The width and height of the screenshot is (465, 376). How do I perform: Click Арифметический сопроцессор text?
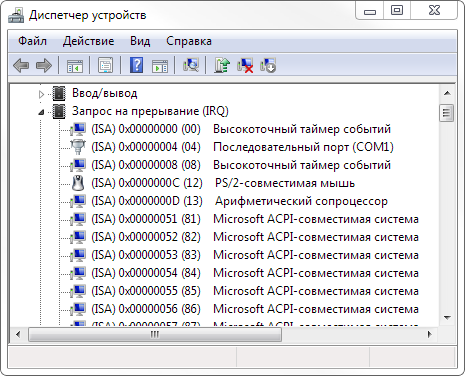pyautogui.click(x=301, y=201)
